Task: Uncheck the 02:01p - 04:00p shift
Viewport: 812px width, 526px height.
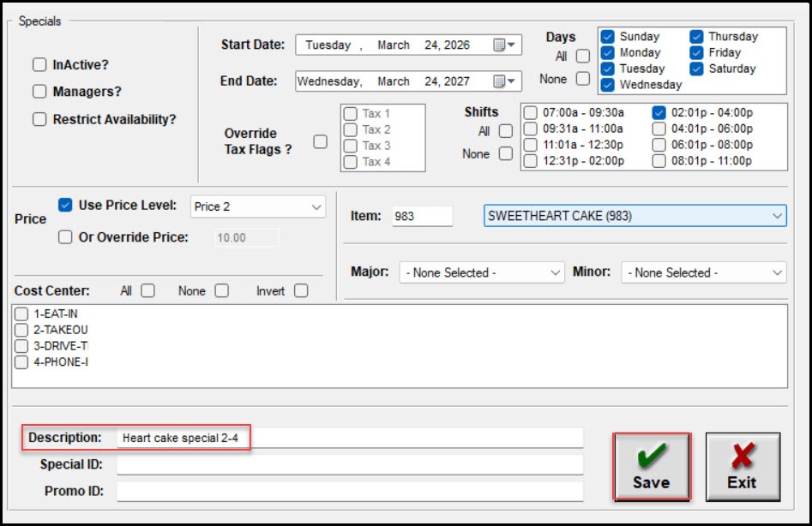Action: [x=659, y=112]
